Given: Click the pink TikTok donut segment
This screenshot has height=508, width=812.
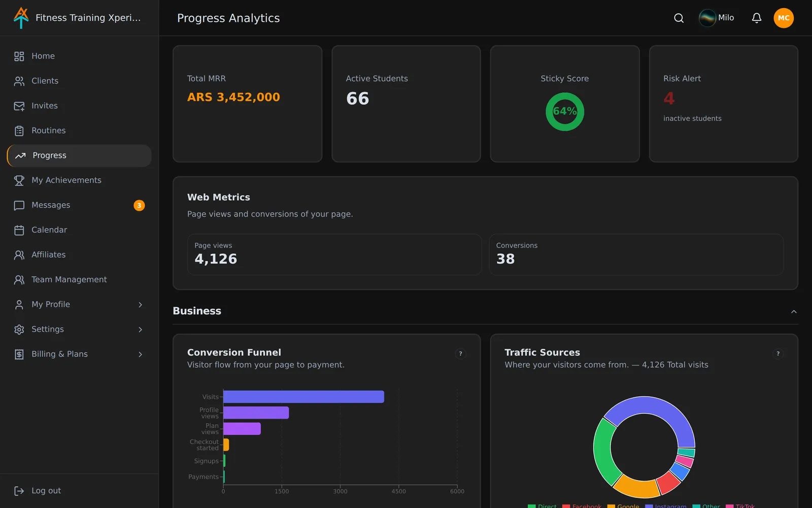Looking at the screenshot, I should pos(685,461).
